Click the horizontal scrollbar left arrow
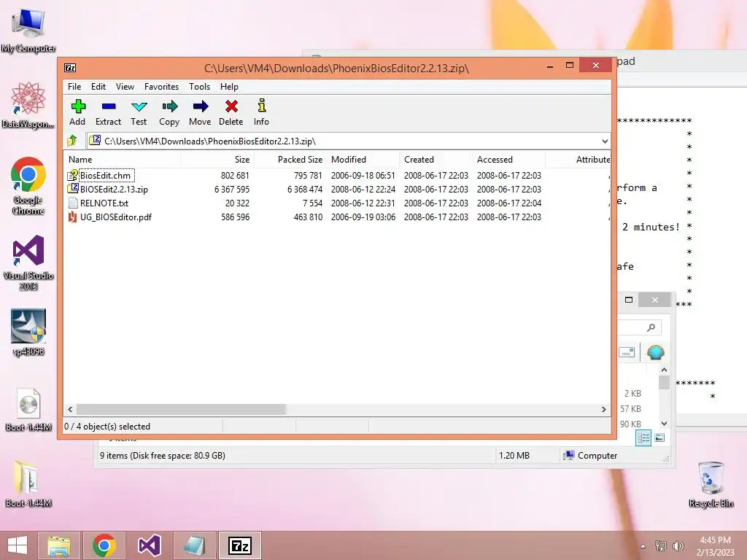The width and height of the screenshot is (747, 560). coord(71,409)
